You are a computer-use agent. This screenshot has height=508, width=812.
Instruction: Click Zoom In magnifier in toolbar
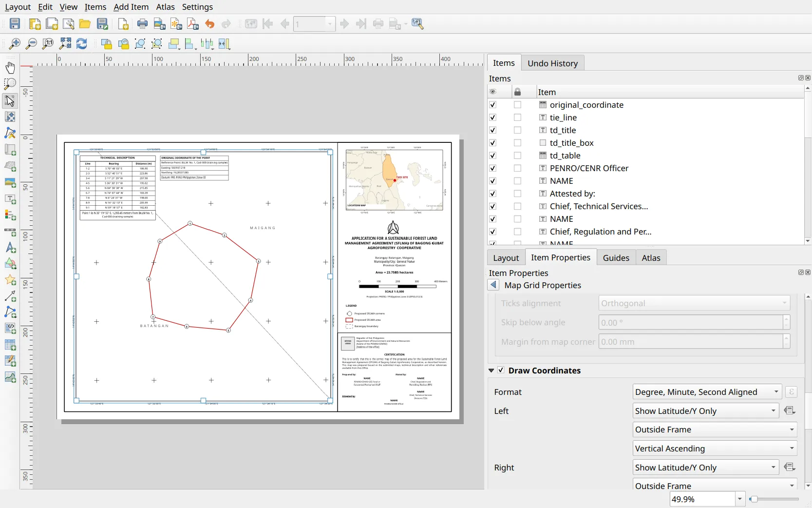pyautogui.click(x=15, y=44)
